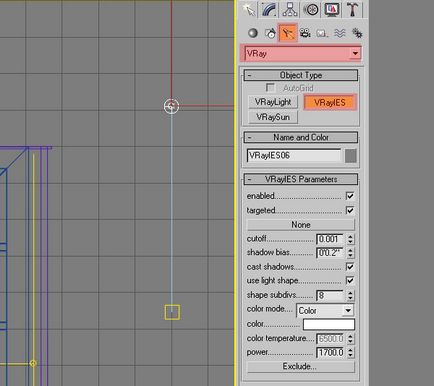Collapse the Object Type rollout

(301, 75)
